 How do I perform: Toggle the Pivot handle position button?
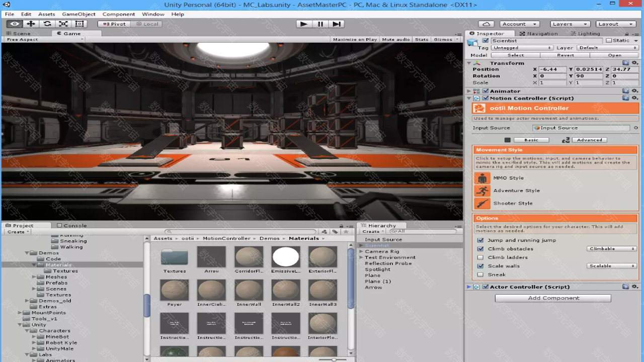[x=115, y=24]
